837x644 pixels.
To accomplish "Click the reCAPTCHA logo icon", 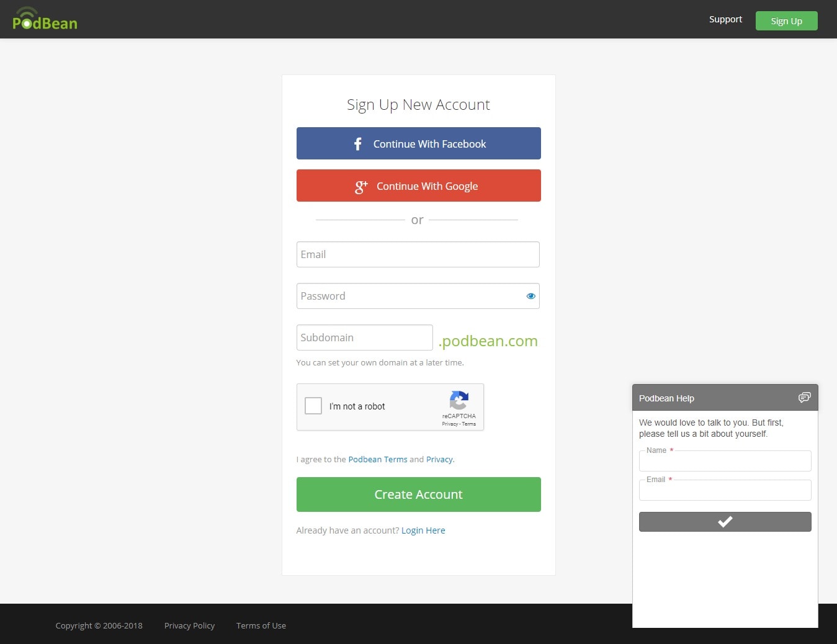I will click(459, 400).
